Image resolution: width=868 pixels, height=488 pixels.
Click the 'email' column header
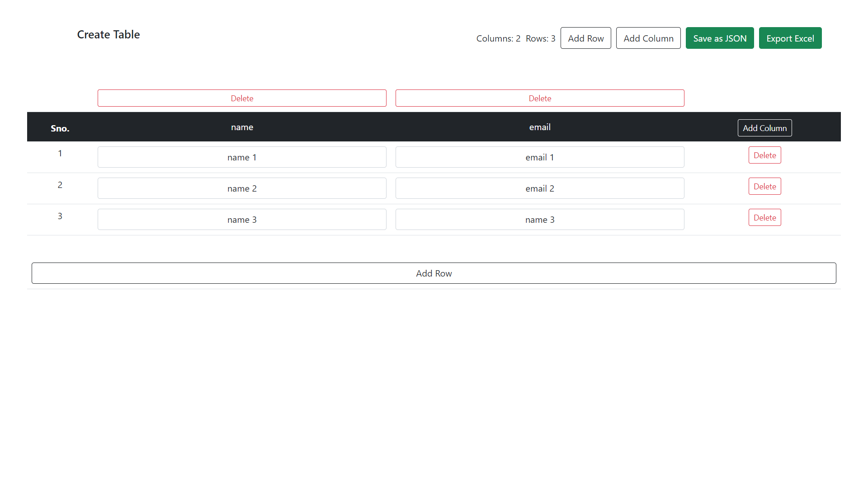(539, 127)
